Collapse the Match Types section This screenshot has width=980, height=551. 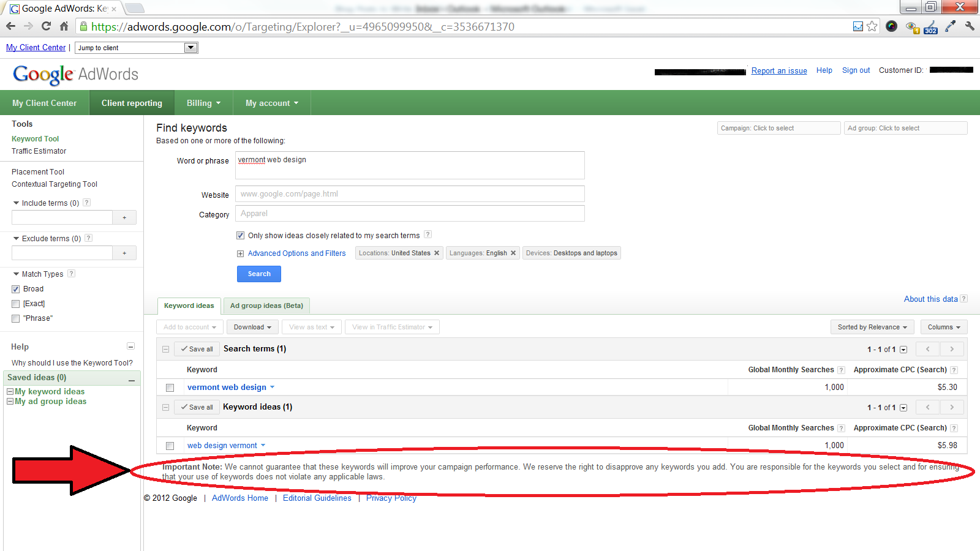pyautogui.click(x=17, y=274)
